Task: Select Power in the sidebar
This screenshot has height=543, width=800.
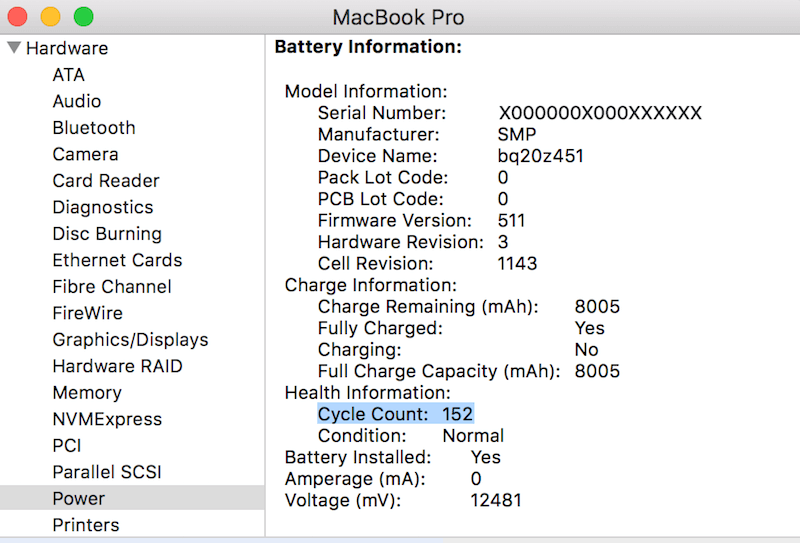Action: [x=132, y=498]
